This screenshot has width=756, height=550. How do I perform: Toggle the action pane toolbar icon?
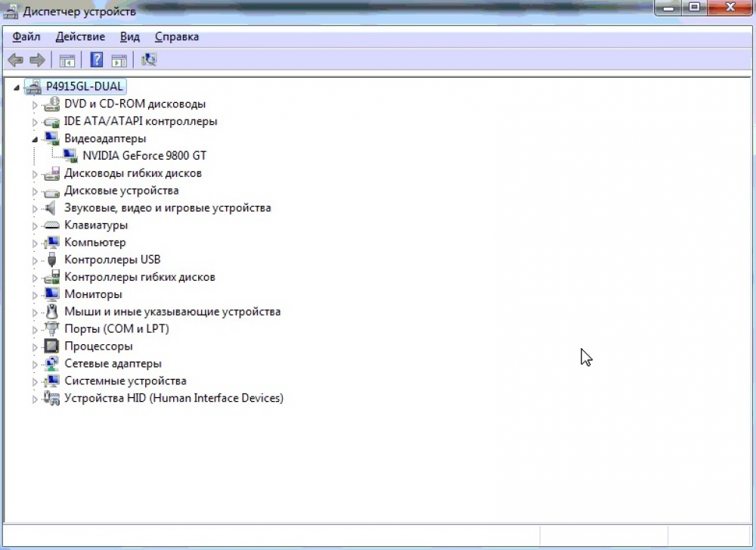[x=119, y=61]
